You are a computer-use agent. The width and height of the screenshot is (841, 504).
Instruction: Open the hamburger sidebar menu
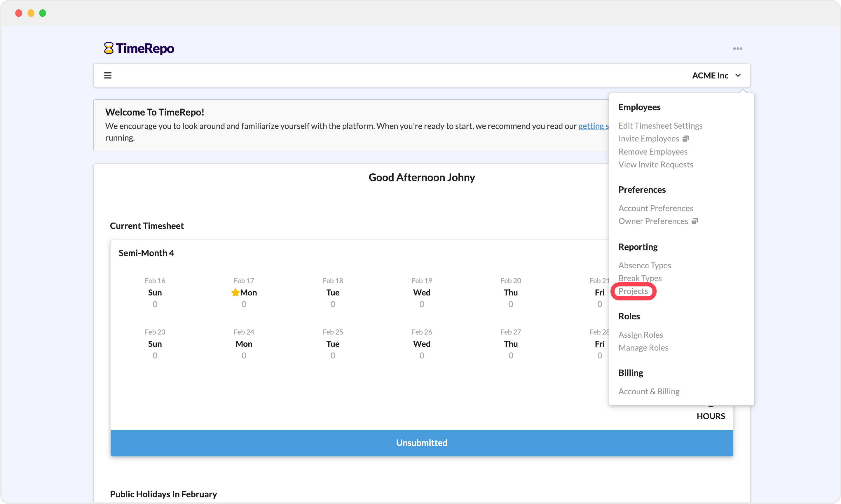point(108,76)
